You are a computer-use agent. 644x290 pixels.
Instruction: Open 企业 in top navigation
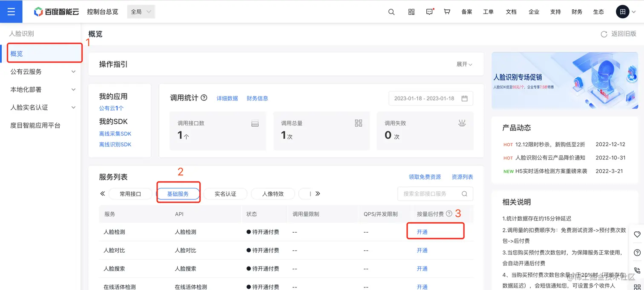pyautogui.click(x=534, y=12)
